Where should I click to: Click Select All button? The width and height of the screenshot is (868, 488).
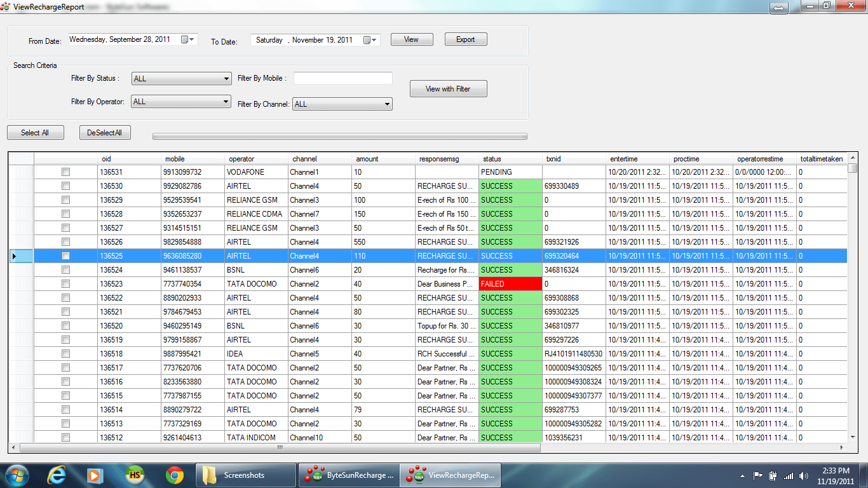coord(35,133)
